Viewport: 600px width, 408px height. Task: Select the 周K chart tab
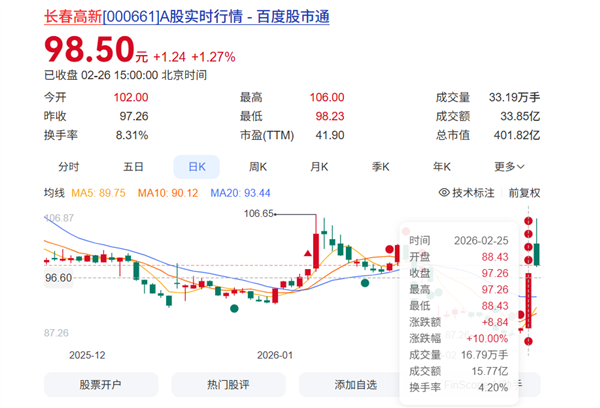click(x=258, y=167)
